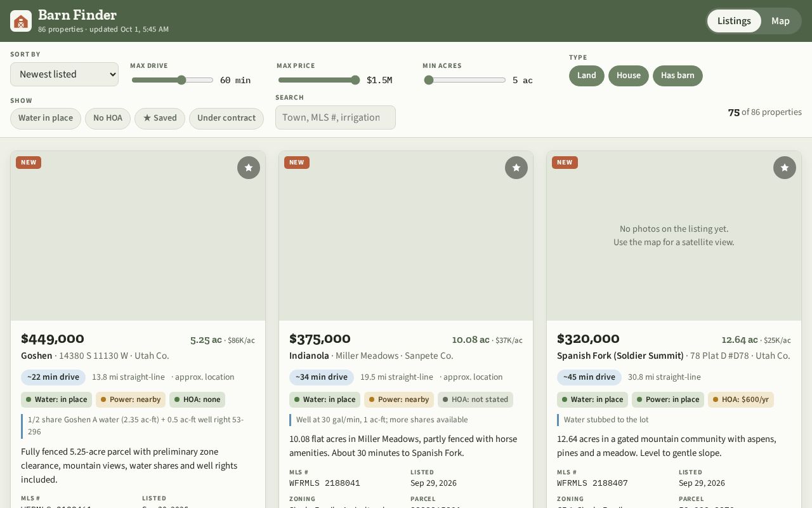Viewport: 812px width, 508px height.
Task: Click the 'HOA: none' tag
Action: [x=197, y=399]
